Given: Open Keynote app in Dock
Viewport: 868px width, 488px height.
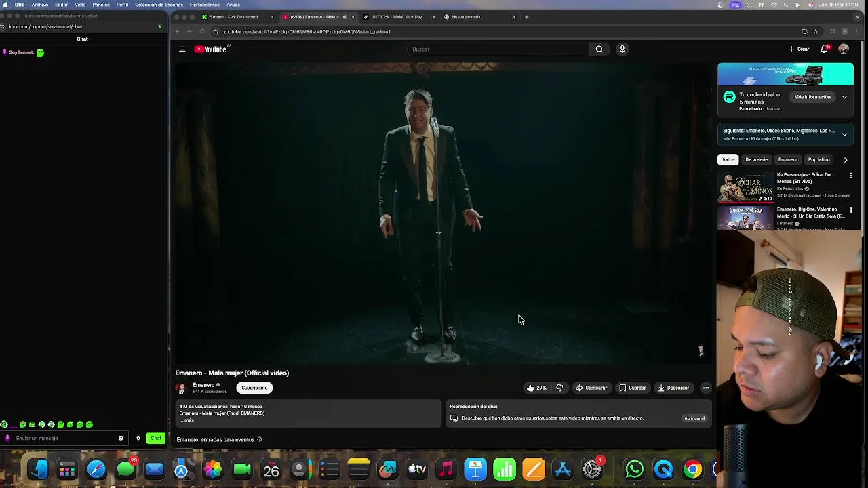Looking at the screenshot, I should pos(475,469).
